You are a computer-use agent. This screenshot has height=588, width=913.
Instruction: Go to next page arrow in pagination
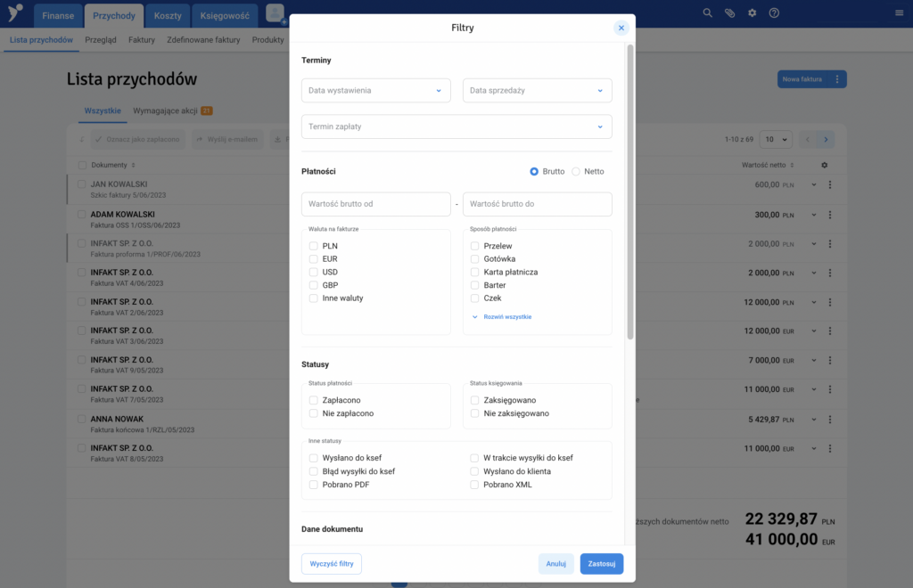pyautogui.click(x=827, y=140)
